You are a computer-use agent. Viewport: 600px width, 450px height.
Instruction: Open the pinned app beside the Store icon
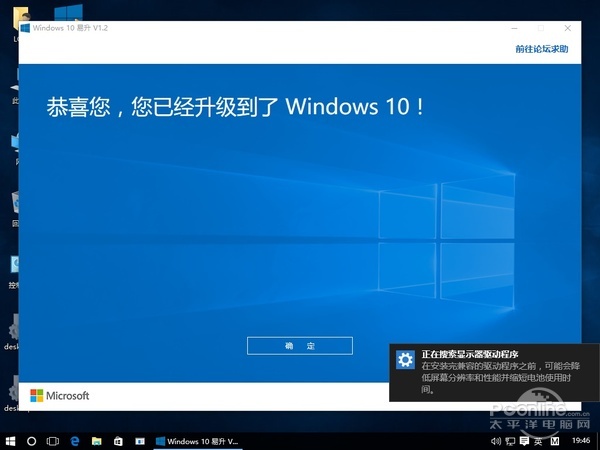coord(140,441)
